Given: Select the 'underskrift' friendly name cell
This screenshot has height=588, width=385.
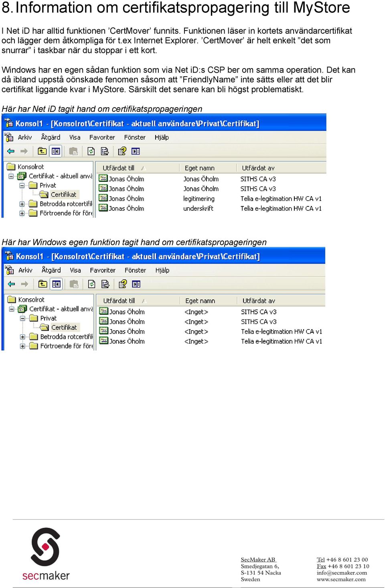Looking at the screenshot, I should click(198, 208).
